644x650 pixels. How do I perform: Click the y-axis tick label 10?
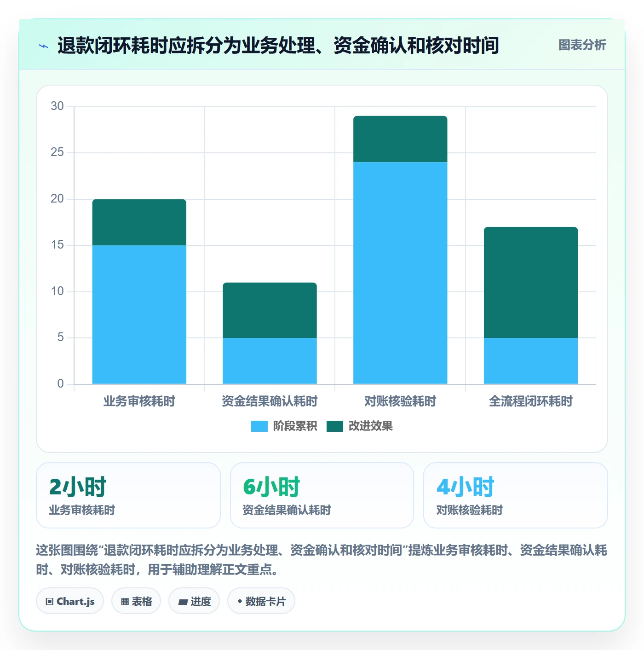point(57,291)
